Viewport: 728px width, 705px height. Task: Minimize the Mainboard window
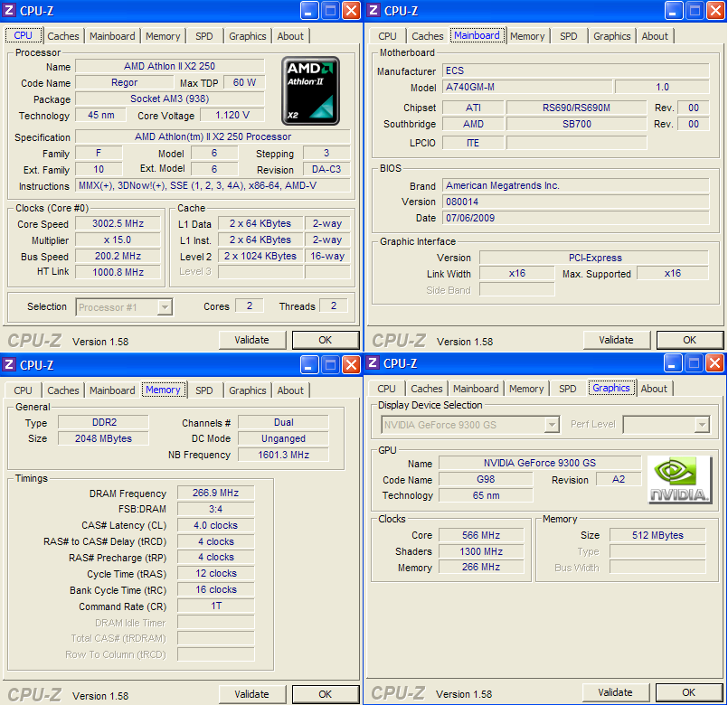pyautogui.click(x=674, y=11)
